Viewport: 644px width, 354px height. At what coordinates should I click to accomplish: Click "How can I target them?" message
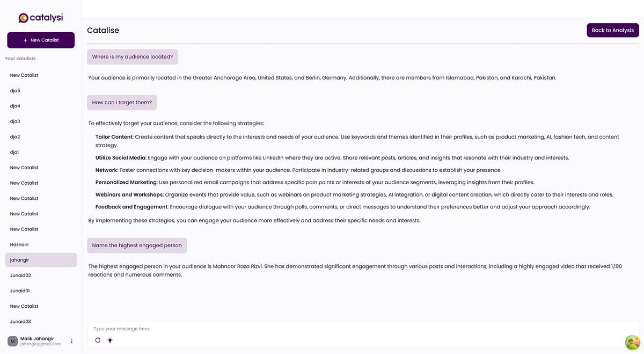[122, 103]
